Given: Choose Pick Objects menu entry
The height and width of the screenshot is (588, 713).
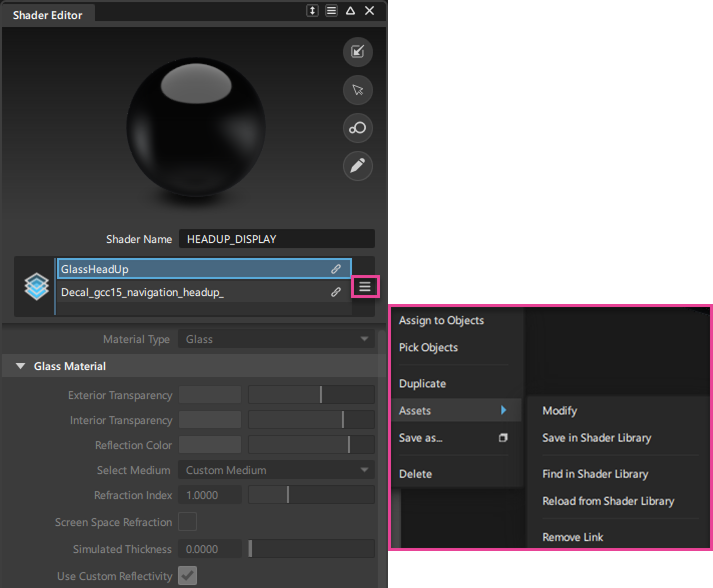Looking at the screenshot, I should tap(428, 347).
